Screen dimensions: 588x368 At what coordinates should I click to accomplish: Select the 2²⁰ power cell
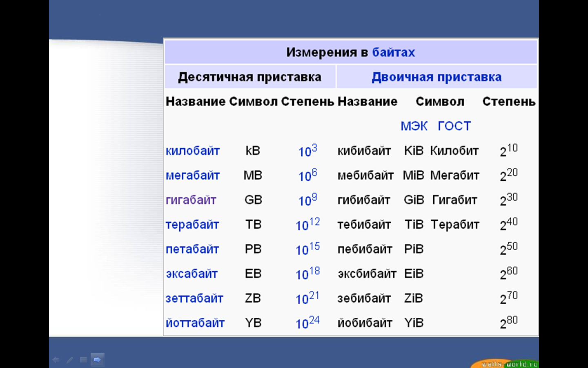(x=509, y=175)
